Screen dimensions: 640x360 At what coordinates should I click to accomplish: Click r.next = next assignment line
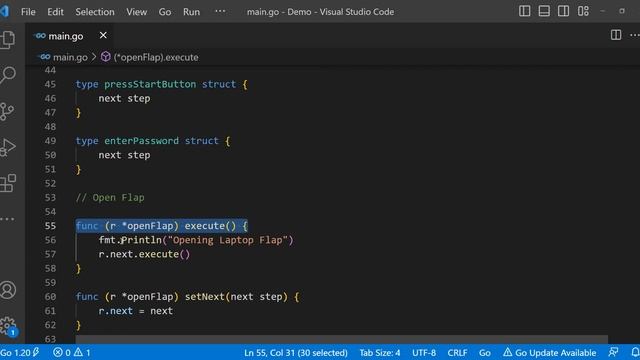[136, 311]
